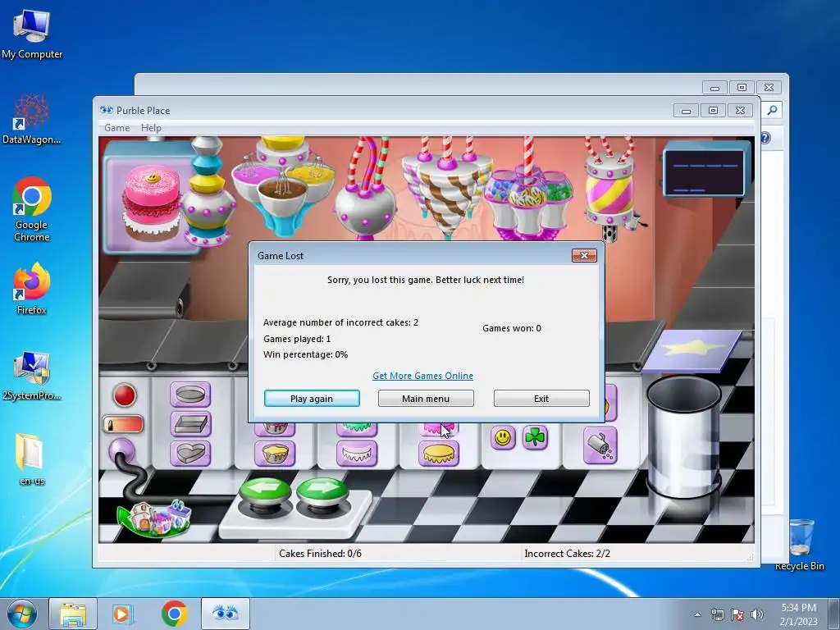Click the silver trash can
This screenshot has height=630, width=840.
click(683, 436)
